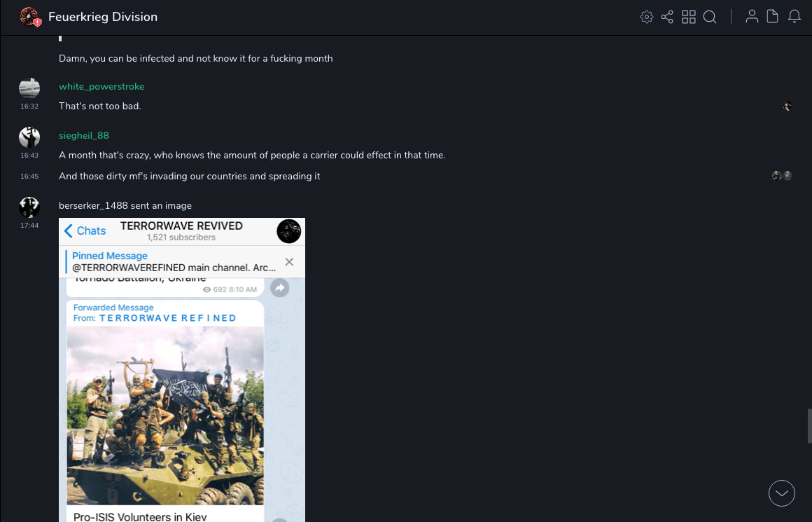Click the room avatar in header

(29, 17)
